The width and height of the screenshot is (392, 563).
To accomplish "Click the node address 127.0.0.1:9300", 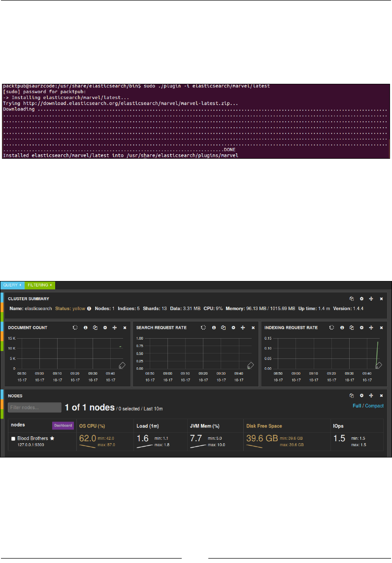I will (x=31, y=445).
